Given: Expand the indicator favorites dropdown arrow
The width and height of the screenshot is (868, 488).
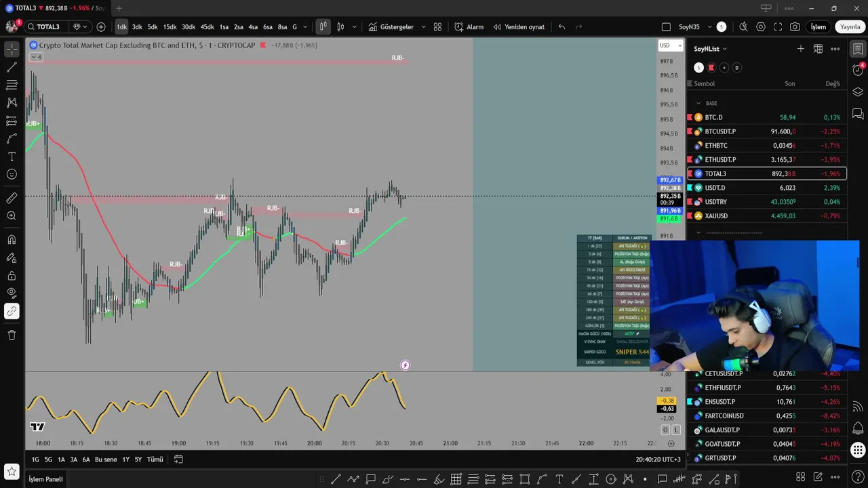Looking at the screenshot, I should tap(423, 27).
